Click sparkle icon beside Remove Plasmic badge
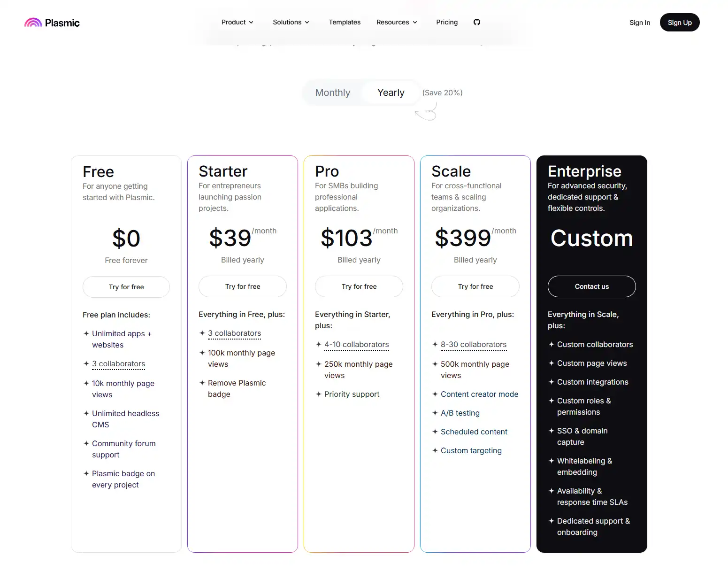The width and height of the screenshot is (728, 587). click(202, 383)
